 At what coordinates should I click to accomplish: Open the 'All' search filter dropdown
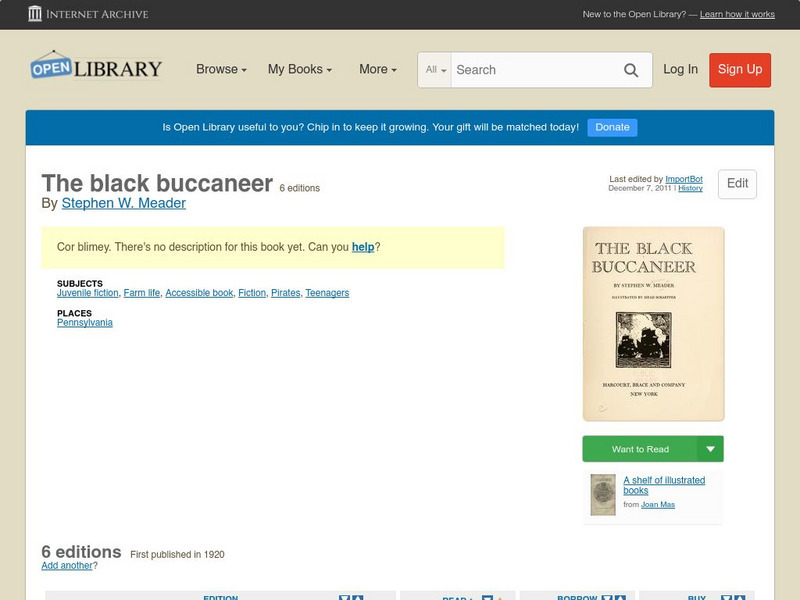pyautogui.click(x=434, y=70)
